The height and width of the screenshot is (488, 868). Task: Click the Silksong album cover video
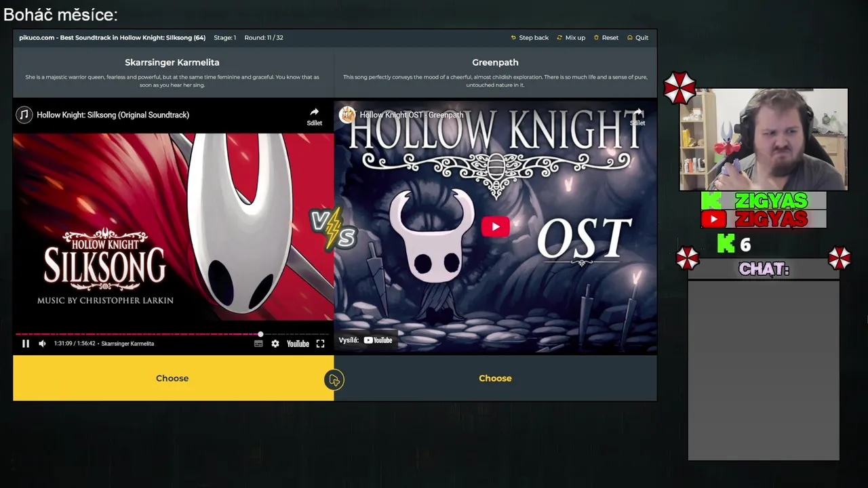tap(173, 227)
